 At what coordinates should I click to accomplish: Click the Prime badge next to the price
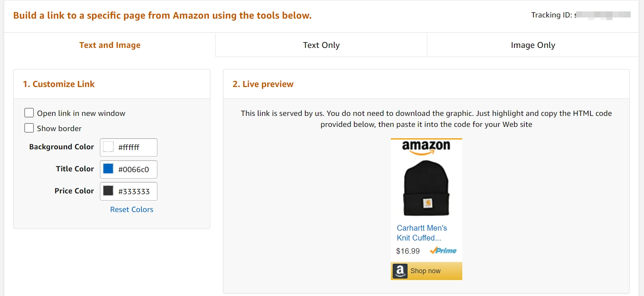443,251
